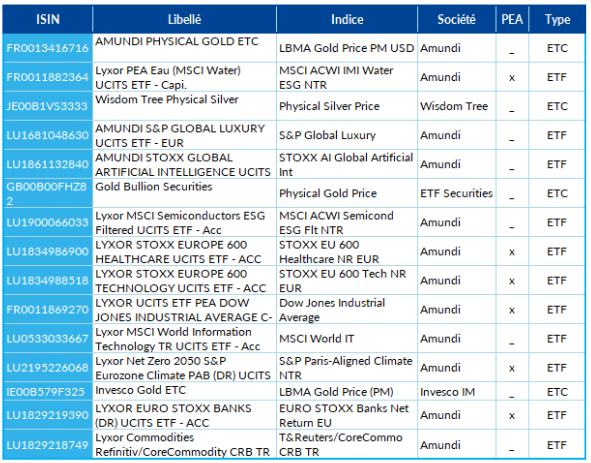Click LBMA Gold Price (PM) index
Image resolution: width=591 pixels, height=463 pixels.
point(336,392)
